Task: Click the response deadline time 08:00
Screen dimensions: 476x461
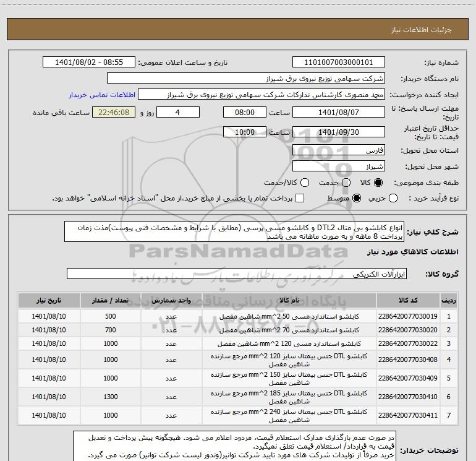Action: 245,113
